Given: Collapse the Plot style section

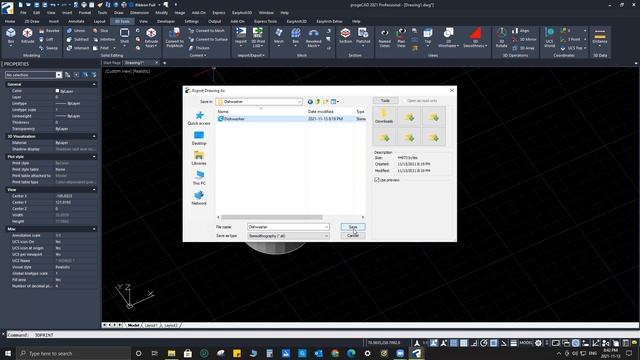Looking at the screenshot, I should click(x=94, y=157).
